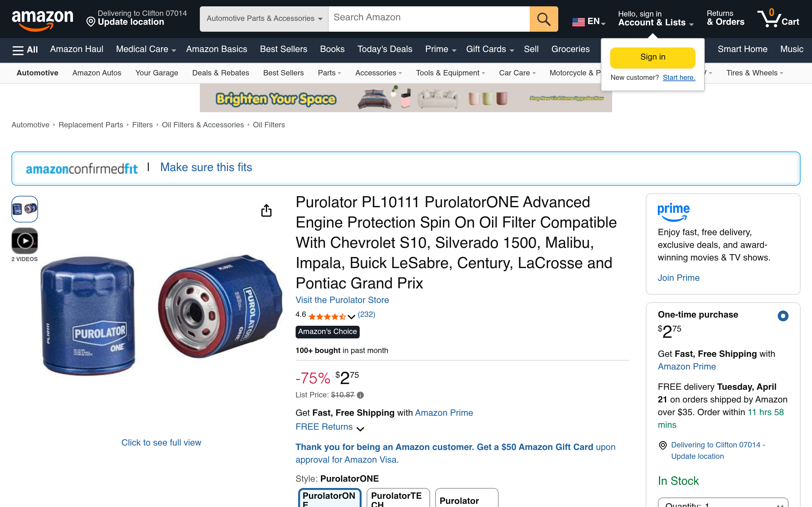Click the share icon above product image
812x507 pixels.
pos(266,210)
